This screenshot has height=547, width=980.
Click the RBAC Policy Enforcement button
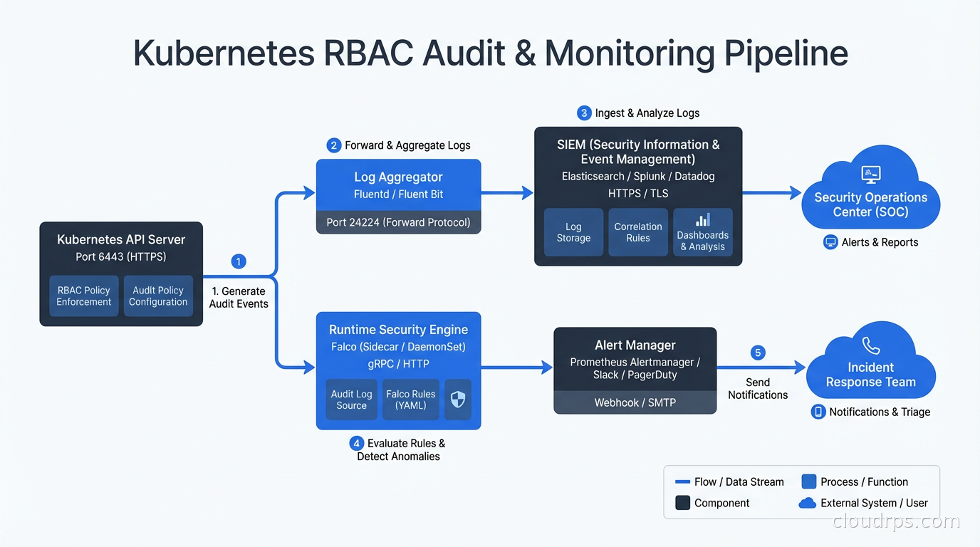click(83, 296)
